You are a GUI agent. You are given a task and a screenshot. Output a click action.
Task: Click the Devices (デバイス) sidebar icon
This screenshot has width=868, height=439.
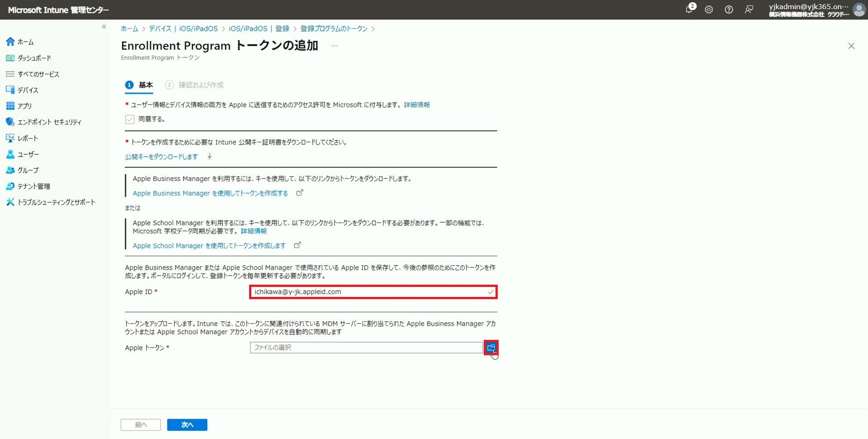(x=10, y=90)
